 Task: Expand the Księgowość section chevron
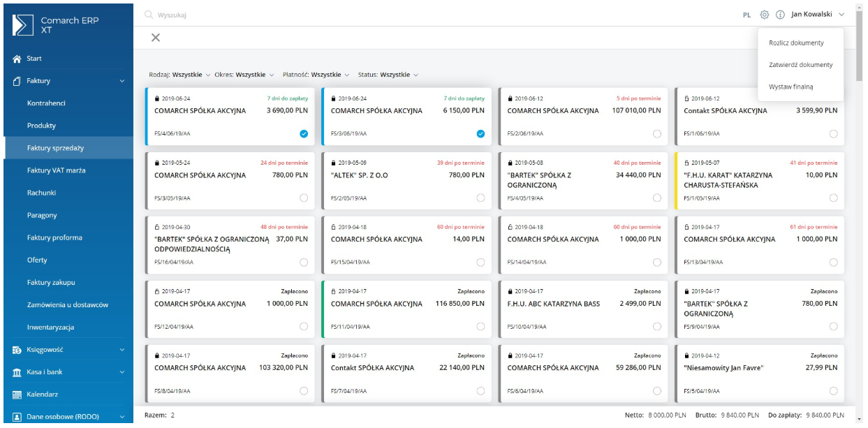[x=122, y=350]
